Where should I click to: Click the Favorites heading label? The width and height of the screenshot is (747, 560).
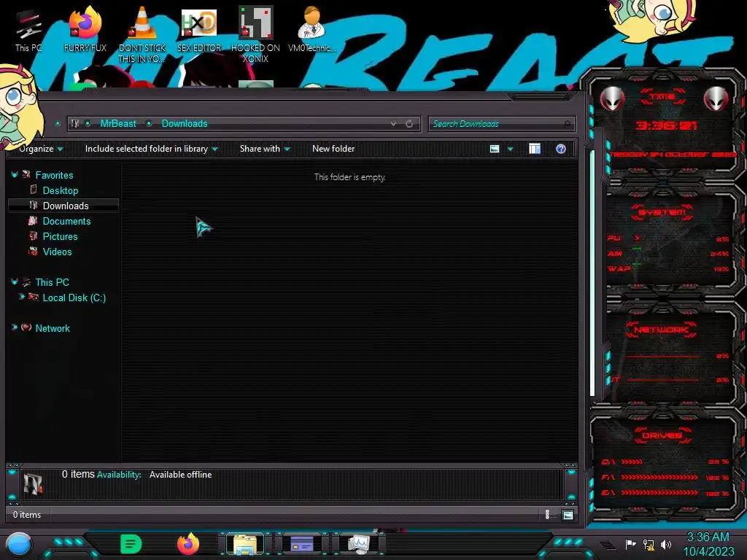(54, 175)
